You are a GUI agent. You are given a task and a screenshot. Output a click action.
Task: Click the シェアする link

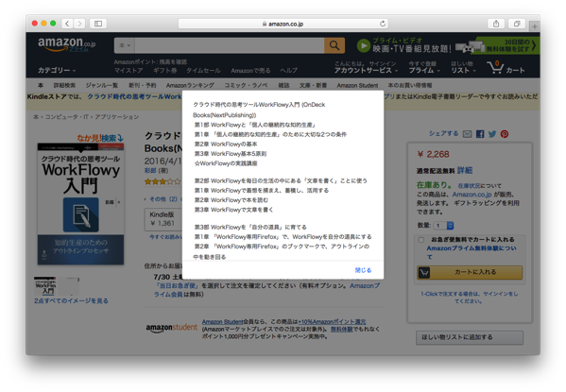pyautogui.click(x=443, y=133)
